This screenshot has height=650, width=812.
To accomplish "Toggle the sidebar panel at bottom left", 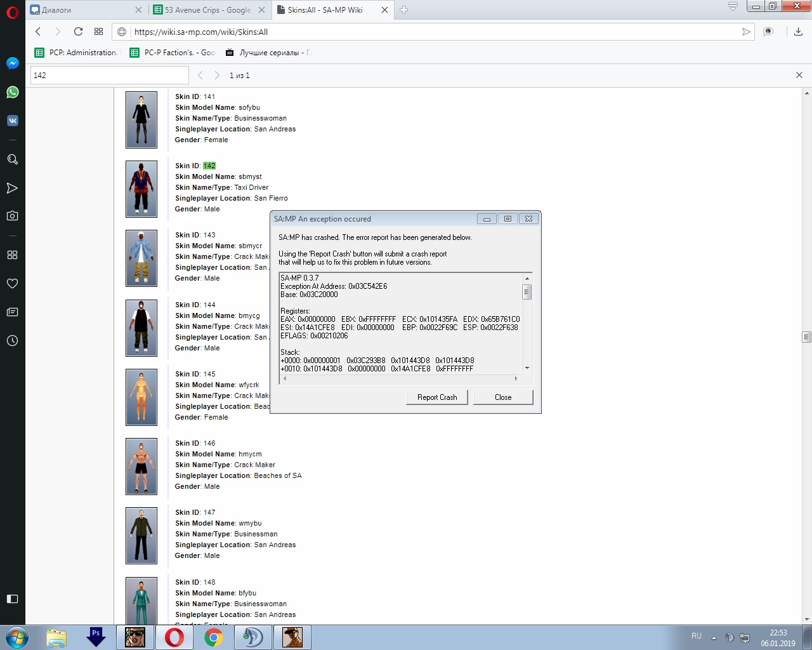I will [x=12, y=599].
